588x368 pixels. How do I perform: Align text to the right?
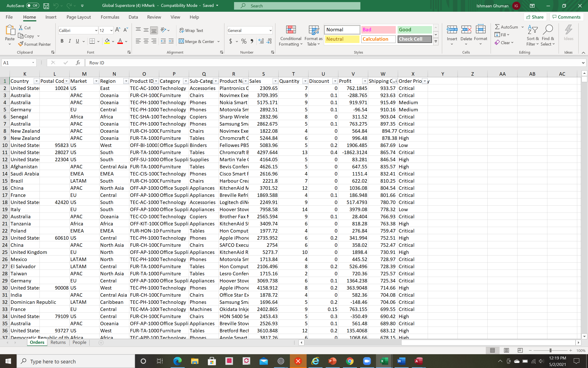click(154, 41)
